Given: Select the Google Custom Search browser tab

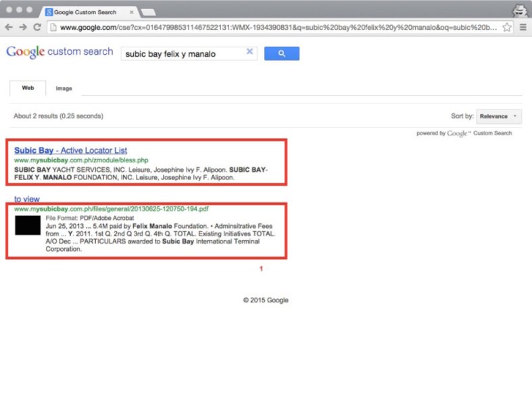Looking at the screenshot, I should 89,12.
